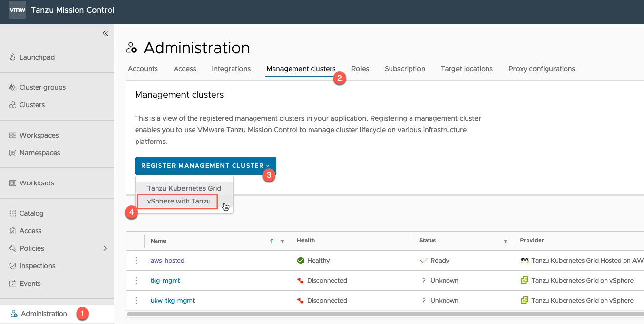Screen dimensions: 644x324
Task: Click the Provider column header
Action: point(532,240)
